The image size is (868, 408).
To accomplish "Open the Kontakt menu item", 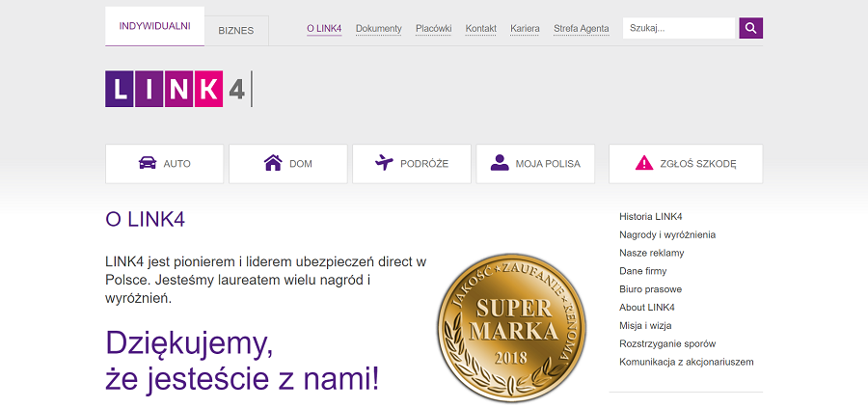I will coord(481,29).
